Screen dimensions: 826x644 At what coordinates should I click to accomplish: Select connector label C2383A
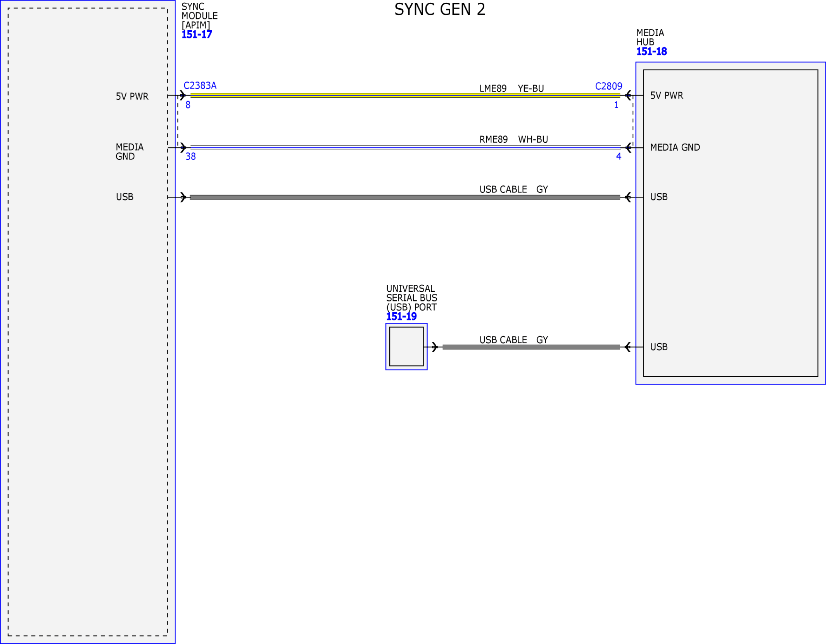pyautogui.click(x=200, y=85)
